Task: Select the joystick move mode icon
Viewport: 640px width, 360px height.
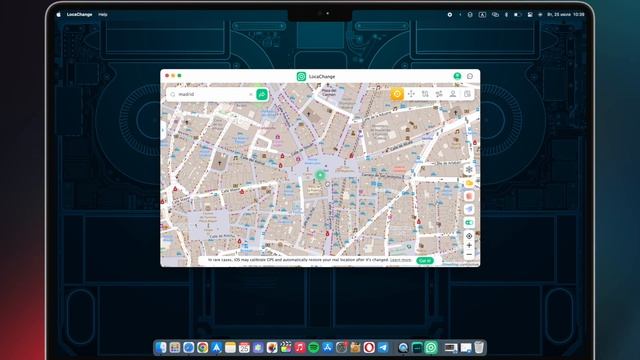Action: [411, 94]
